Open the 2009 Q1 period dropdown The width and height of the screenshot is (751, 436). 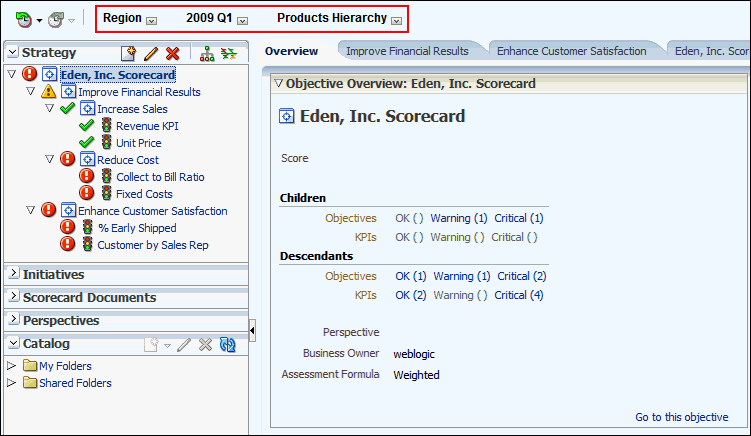243,21
